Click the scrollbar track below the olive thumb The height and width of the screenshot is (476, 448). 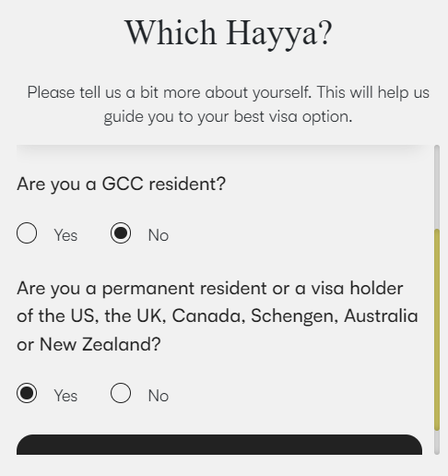[x=437, y=442]
